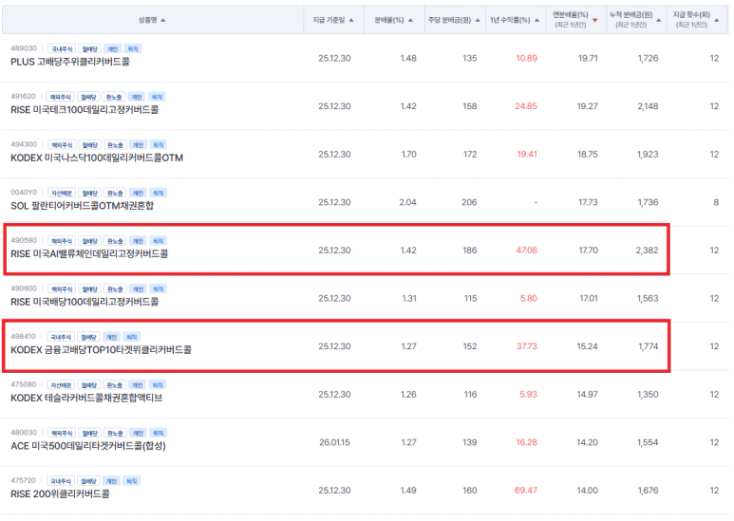
Task: Open SOL 팔란티어커버드콜OTM채권혼합 product
Action: [x=82, y=206]
